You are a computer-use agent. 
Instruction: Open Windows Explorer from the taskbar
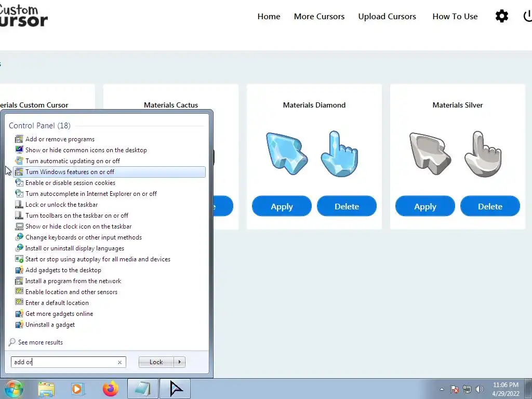[46, 389]
